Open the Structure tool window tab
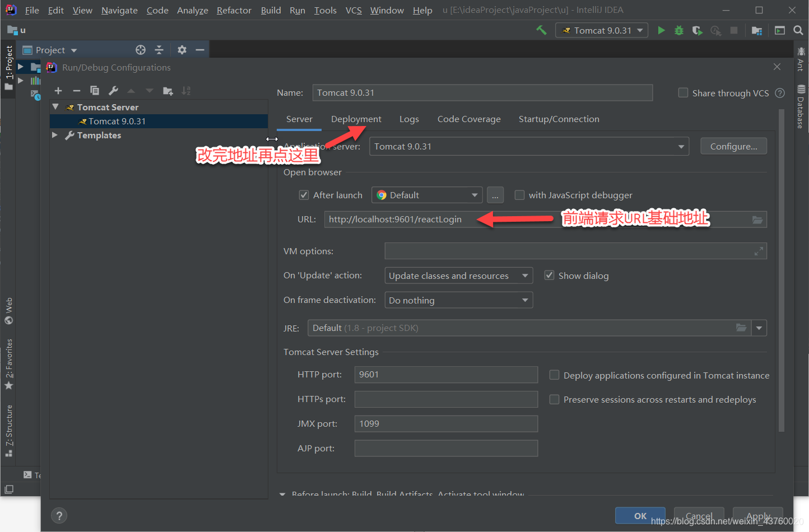Viewport: 809px width, 532px height. tap(9, 430)
